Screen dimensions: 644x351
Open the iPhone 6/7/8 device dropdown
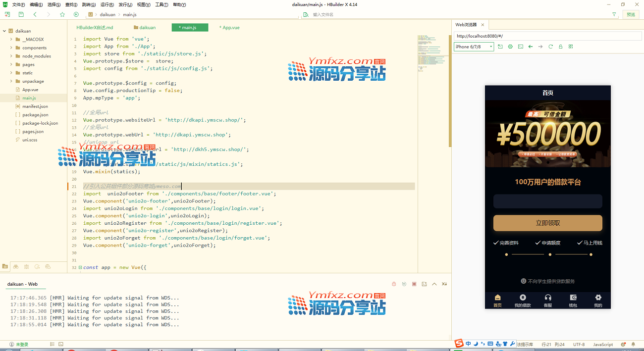pyautogui.click(x=474, y=47)
